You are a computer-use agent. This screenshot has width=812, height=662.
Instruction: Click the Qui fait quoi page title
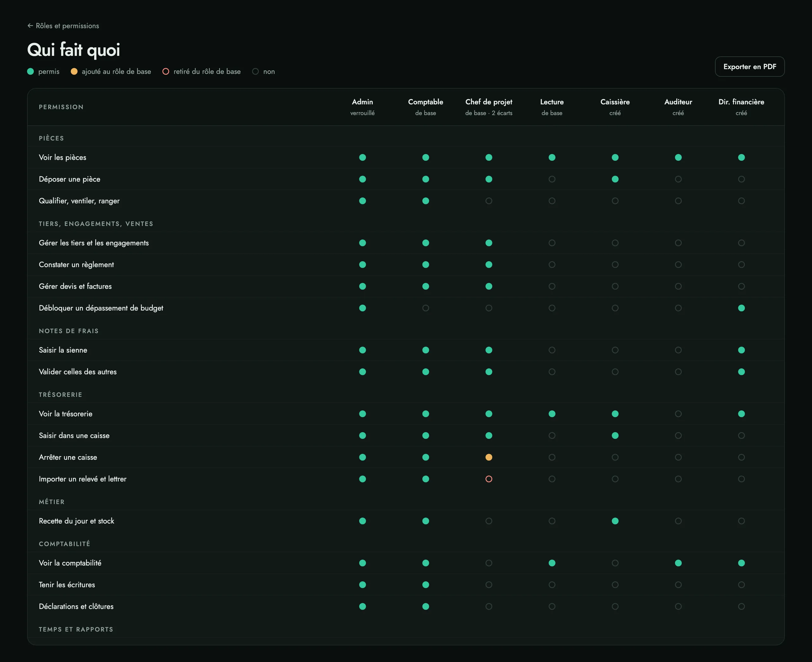(x=74, y=50)
